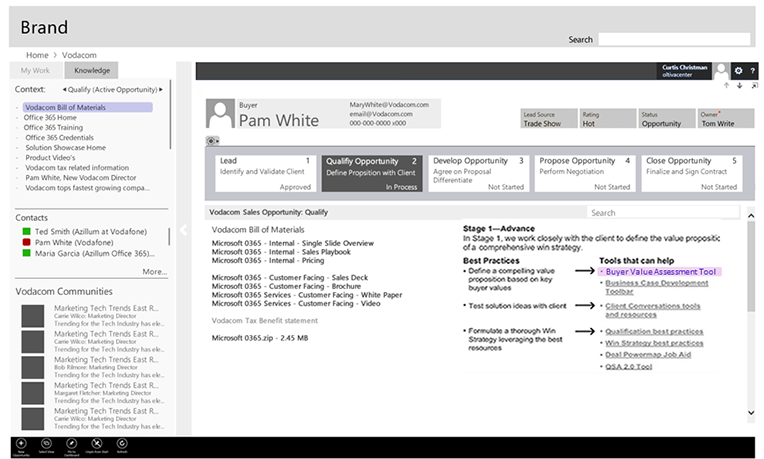764x459 pixels.
Task: Expand the contacts list via More...
Action: point(154,271)
